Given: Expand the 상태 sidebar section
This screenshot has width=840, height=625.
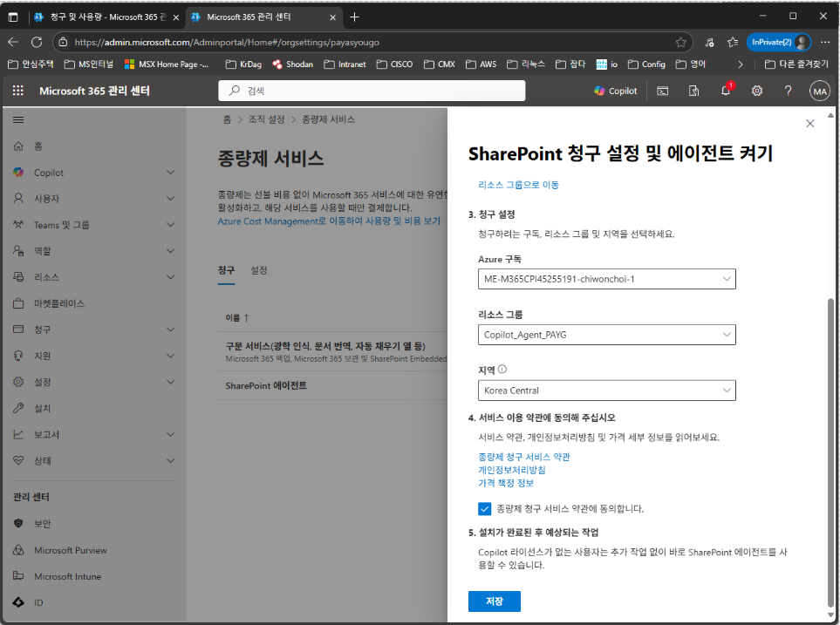Looking at the screenshot, I should pyautogui.click(x=170, y=460).
